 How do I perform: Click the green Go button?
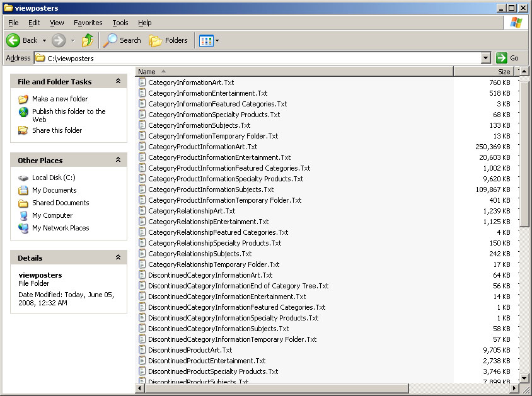pos(507,58)
